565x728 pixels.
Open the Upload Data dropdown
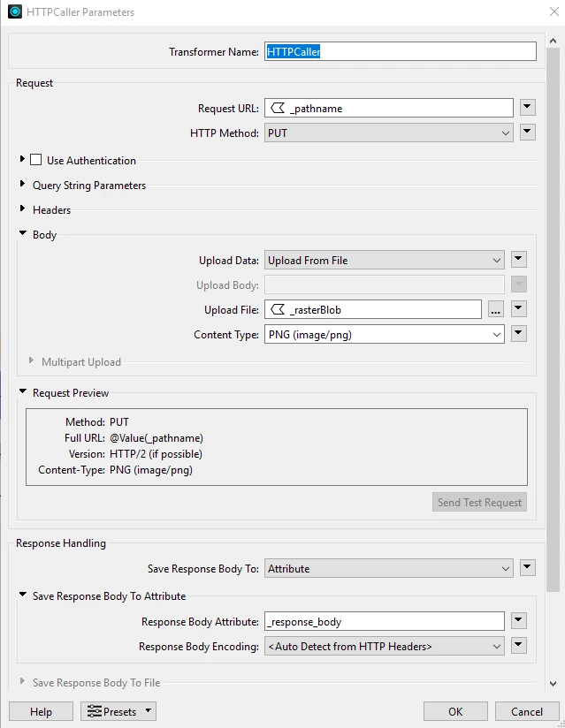point(385,260)
